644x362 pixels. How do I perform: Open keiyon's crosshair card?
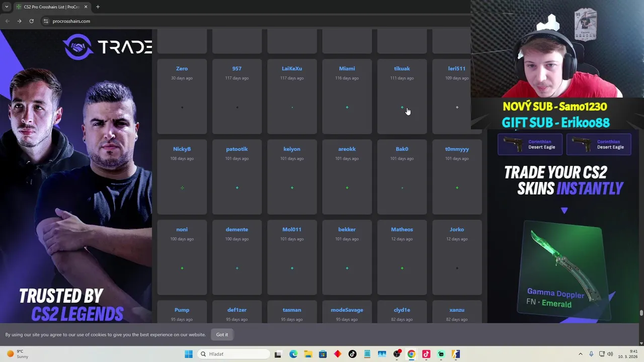click(x=292, y=177)
